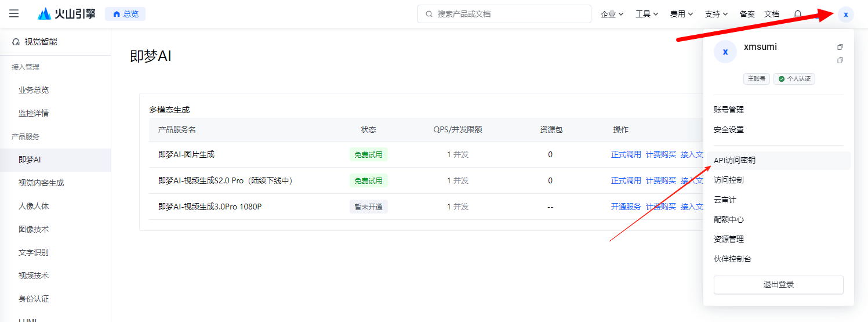868x322 pixels.
Task: Copy using icon on line below xmsumi
Action: pyautogui.click(x=840, y=60)
